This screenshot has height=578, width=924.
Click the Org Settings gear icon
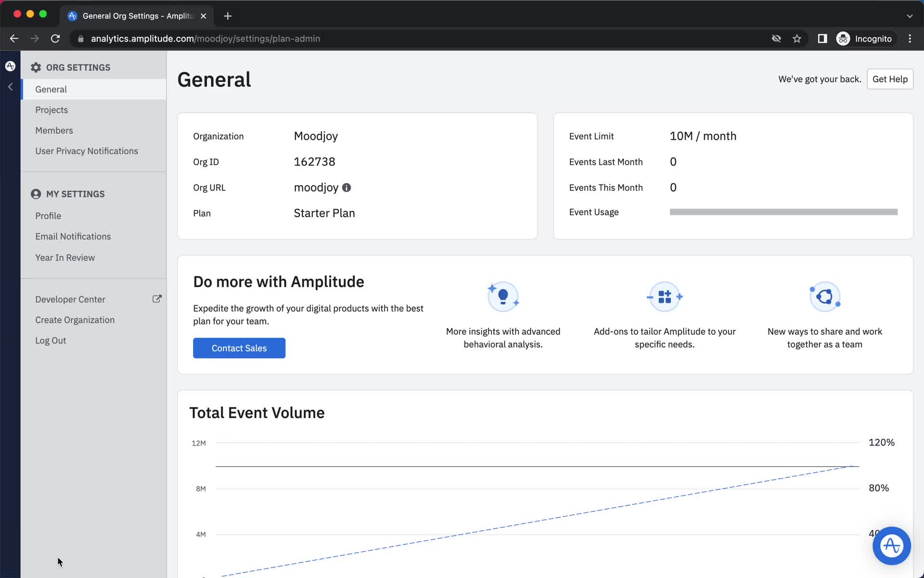tap(36, 67)
